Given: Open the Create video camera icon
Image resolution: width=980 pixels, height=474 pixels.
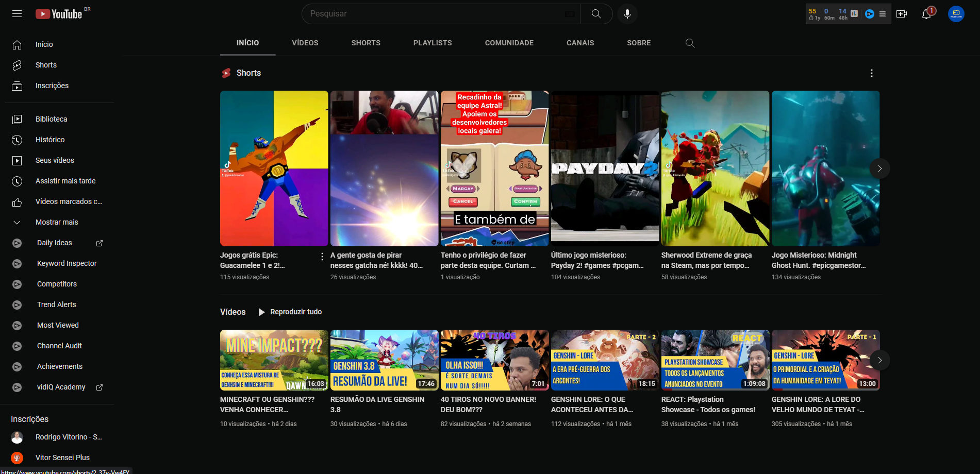Looking at the screenshot, I should [902, 14].
